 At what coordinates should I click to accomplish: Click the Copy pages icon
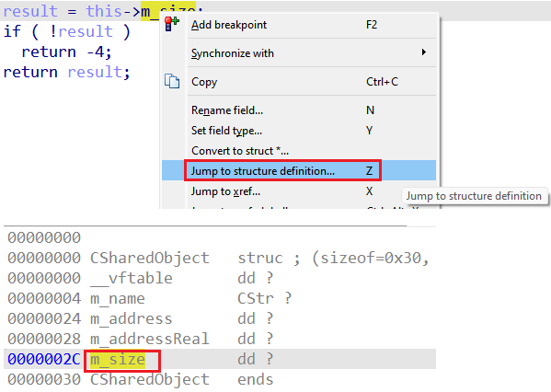tap(172, 81)
